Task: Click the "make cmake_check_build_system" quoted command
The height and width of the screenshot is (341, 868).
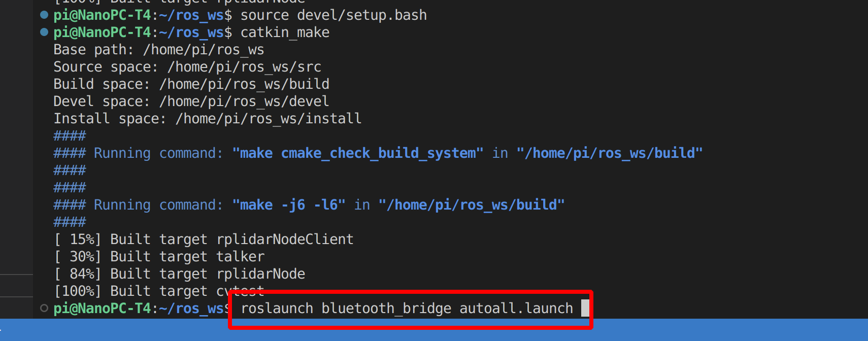Action: pyautogui.click(x=357, y=153)
